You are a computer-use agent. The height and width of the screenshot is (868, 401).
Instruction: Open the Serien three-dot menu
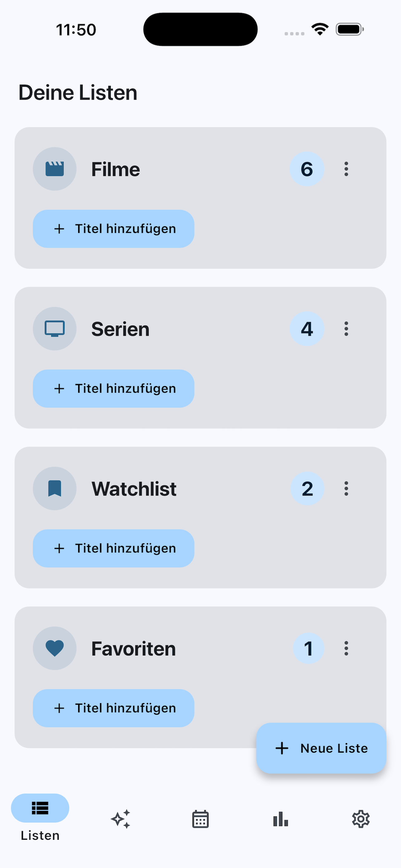(346, 328)
